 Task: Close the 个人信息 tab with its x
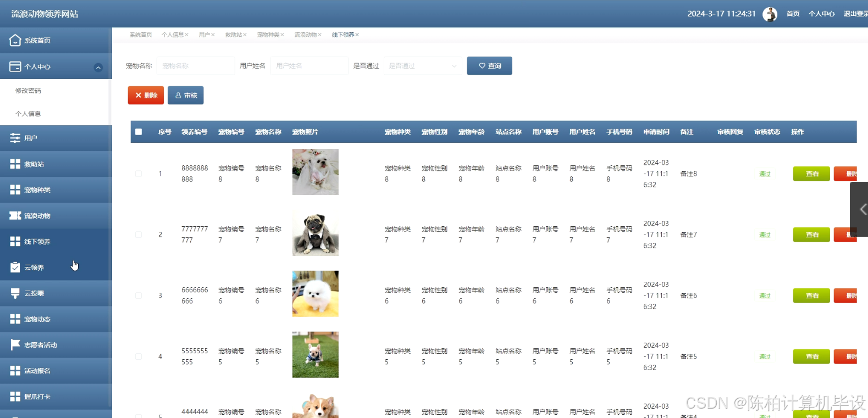point(187,35)
